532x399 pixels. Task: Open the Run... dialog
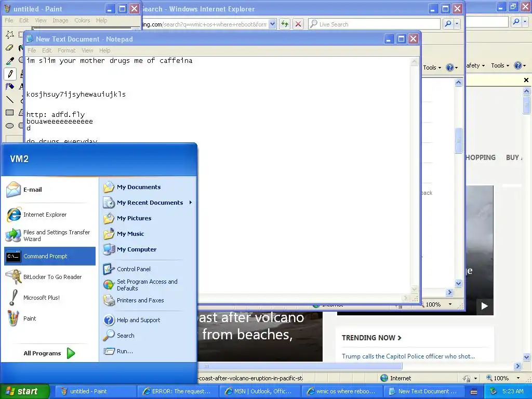[x=148, y=351]
